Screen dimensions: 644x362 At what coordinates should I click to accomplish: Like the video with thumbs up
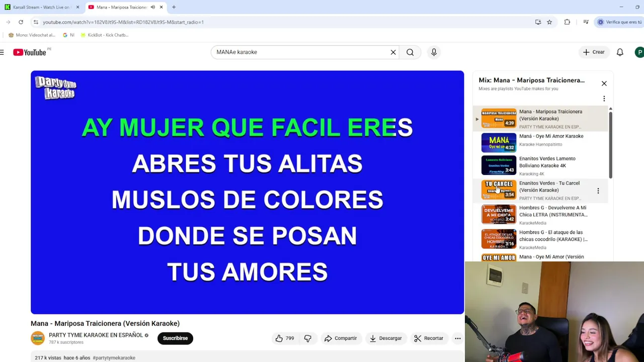coord(284,338)
